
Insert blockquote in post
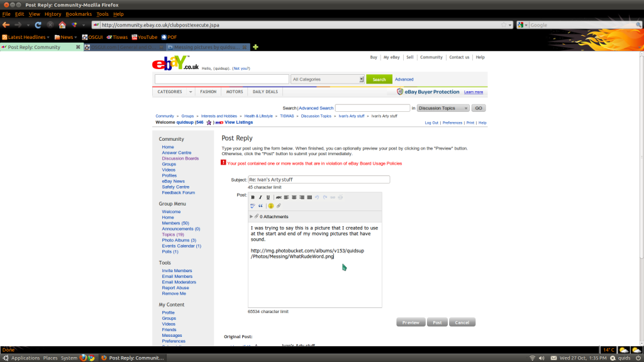click(260, 206)
